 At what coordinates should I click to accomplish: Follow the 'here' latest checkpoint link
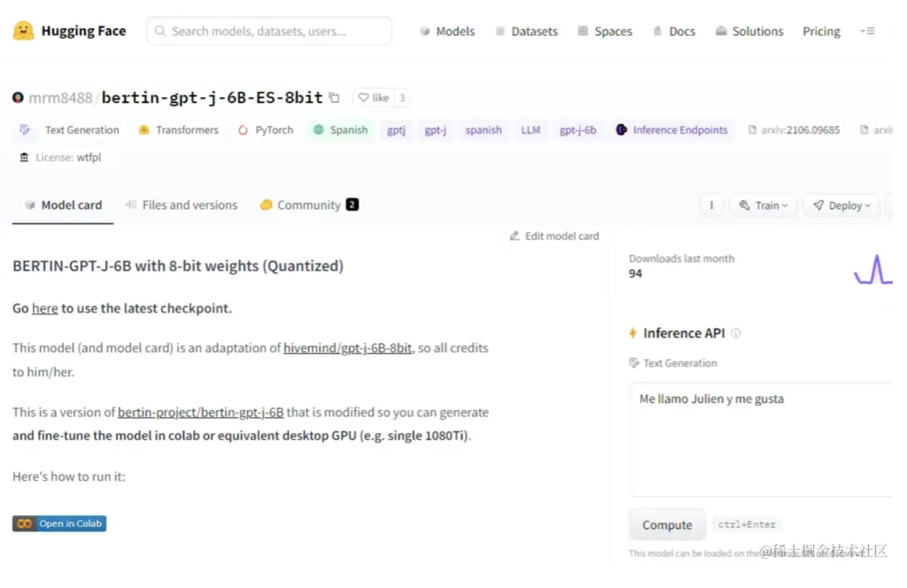pos(45,308)
